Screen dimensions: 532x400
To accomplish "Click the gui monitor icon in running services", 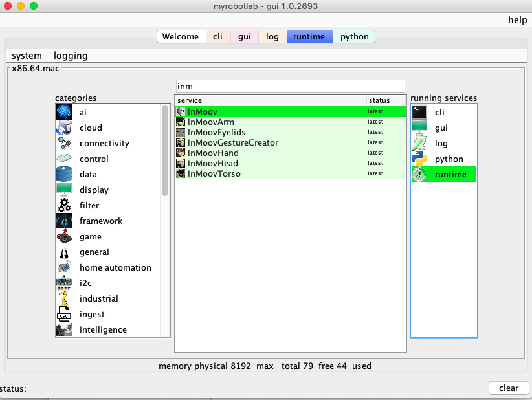I will pos(419,128).
